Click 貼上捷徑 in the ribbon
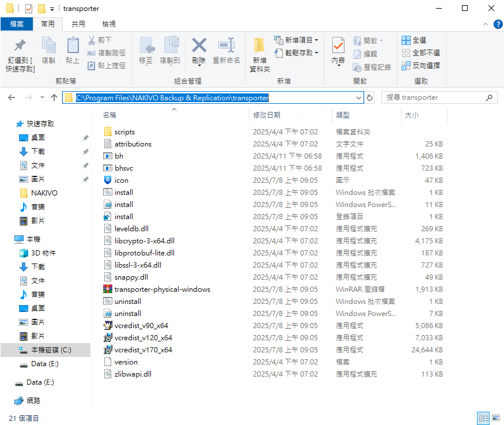This screenshot has height=425, width=504. (x=106, y=66)
